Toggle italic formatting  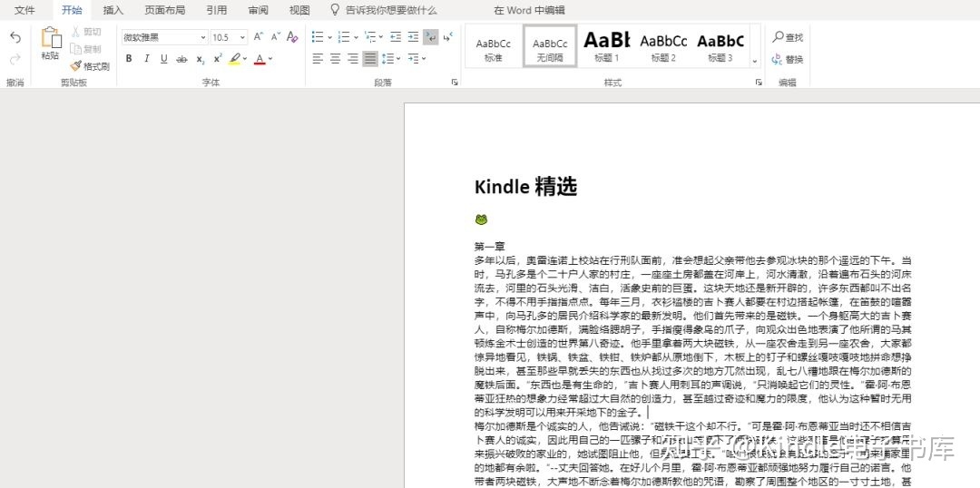[146, 59]
